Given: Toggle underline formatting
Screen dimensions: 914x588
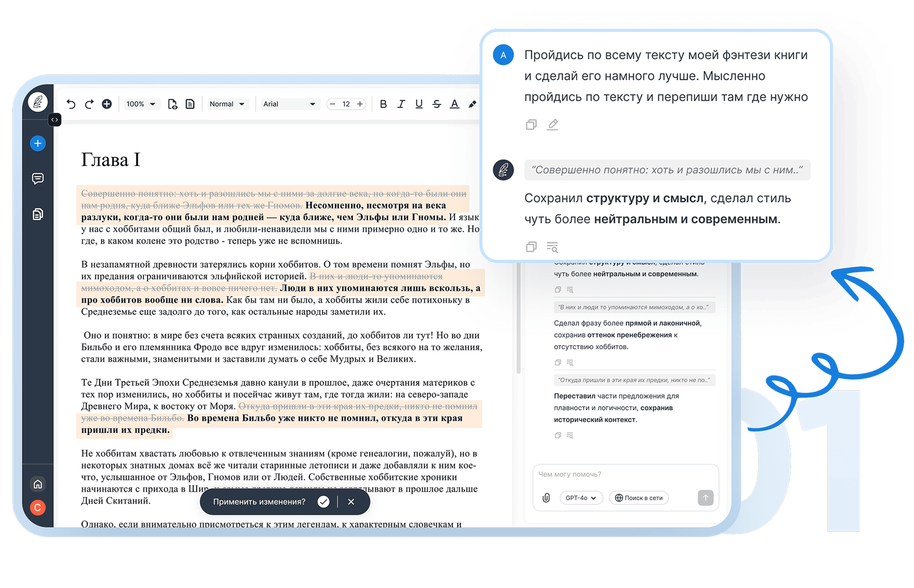Looking at the screenshot, I should coord(419,104).
